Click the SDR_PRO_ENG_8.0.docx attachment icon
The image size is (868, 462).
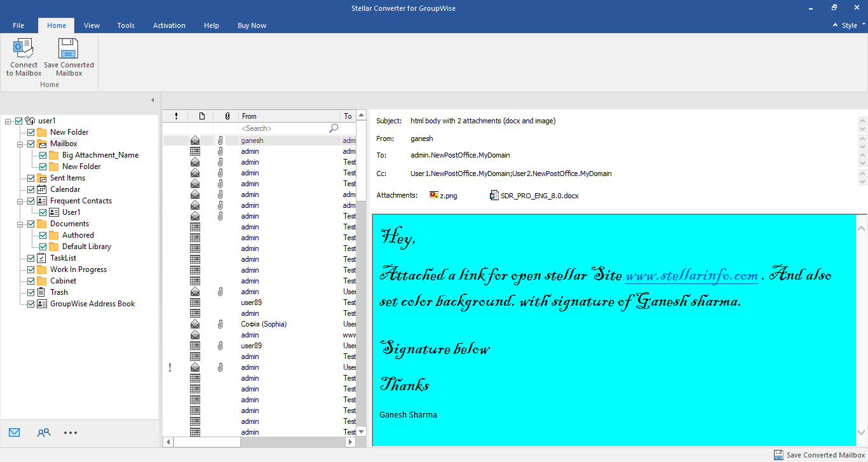coord(494,195)
